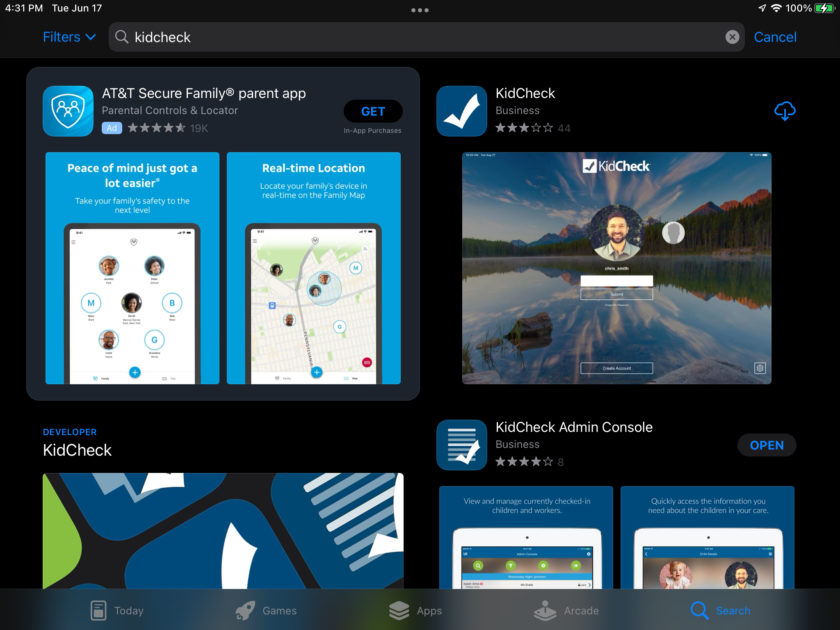Open the KidCheck Admin Console title
Screen dimensions: 840x630
tap(574, 427)
